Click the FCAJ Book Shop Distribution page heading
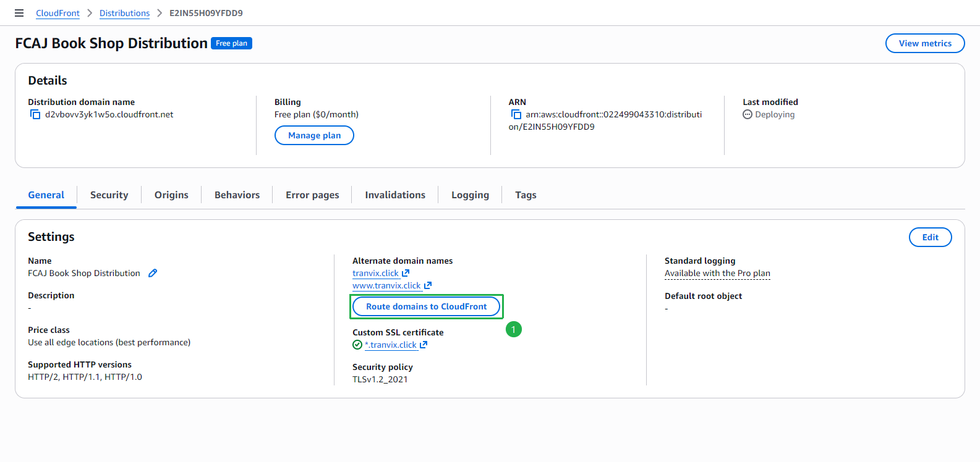This screenshot has height=462, width=980. tap(111, 43)
